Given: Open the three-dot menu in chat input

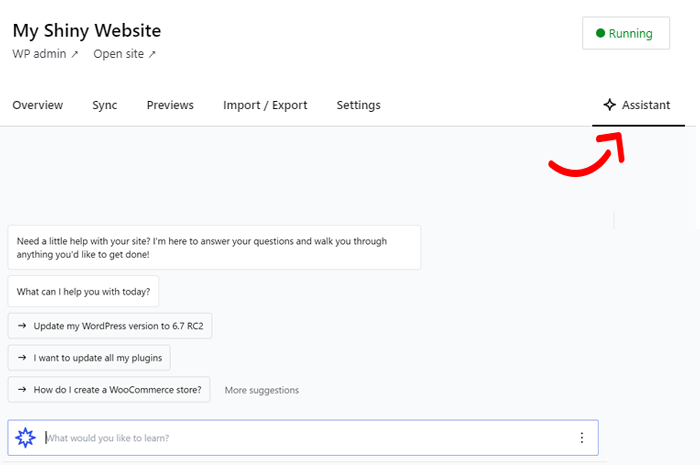Looking at the screenshot, I should pos(582,437).
